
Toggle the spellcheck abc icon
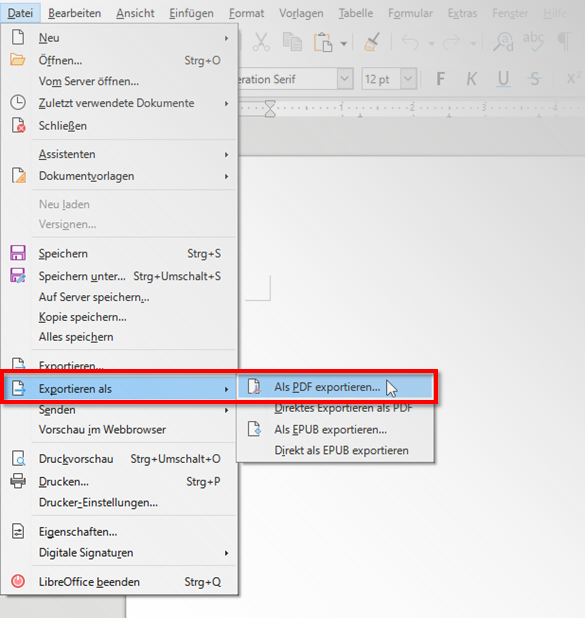click(x=533, y=42)
